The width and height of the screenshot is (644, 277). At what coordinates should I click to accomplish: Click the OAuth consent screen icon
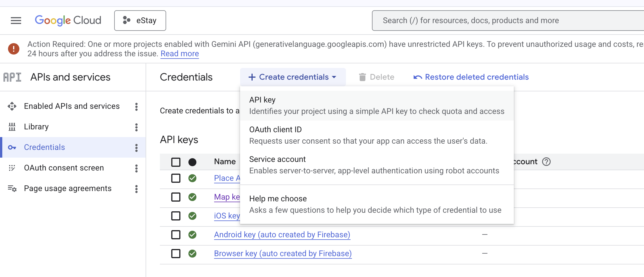12,168
